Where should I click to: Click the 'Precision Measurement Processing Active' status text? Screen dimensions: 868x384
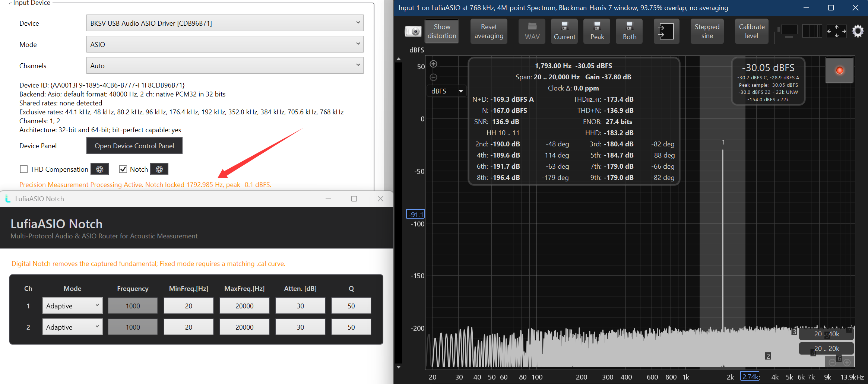click(145, 185)
